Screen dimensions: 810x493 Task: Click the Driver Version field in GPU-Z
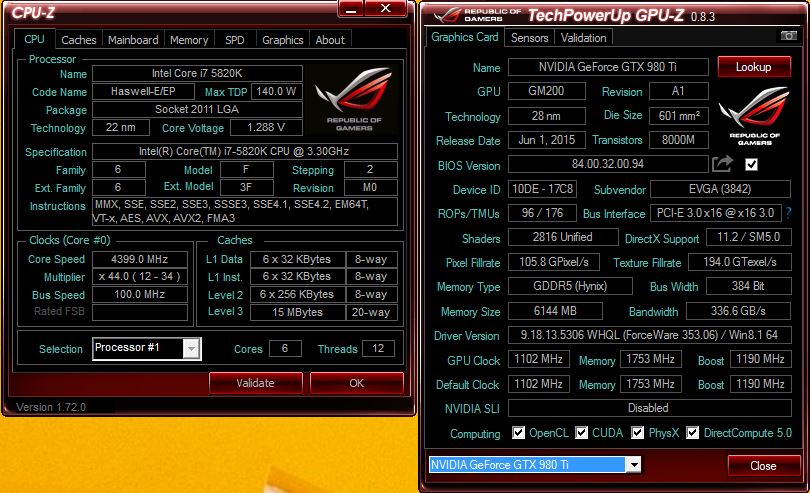pyautogui.click(x=649, y=335)
